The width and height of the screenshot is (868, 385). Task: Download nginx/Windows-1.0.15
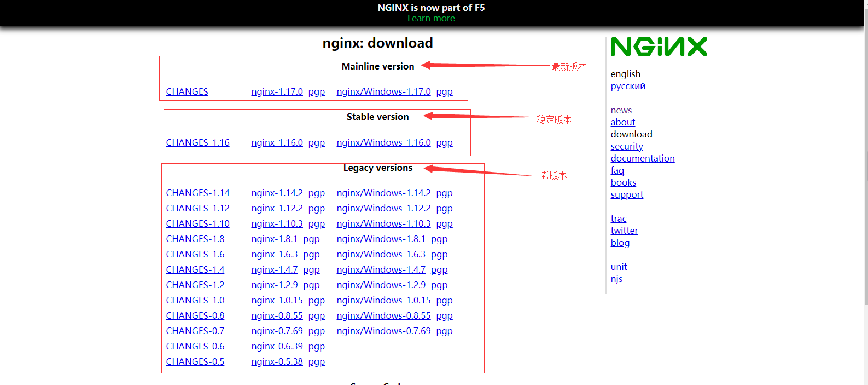383,300
